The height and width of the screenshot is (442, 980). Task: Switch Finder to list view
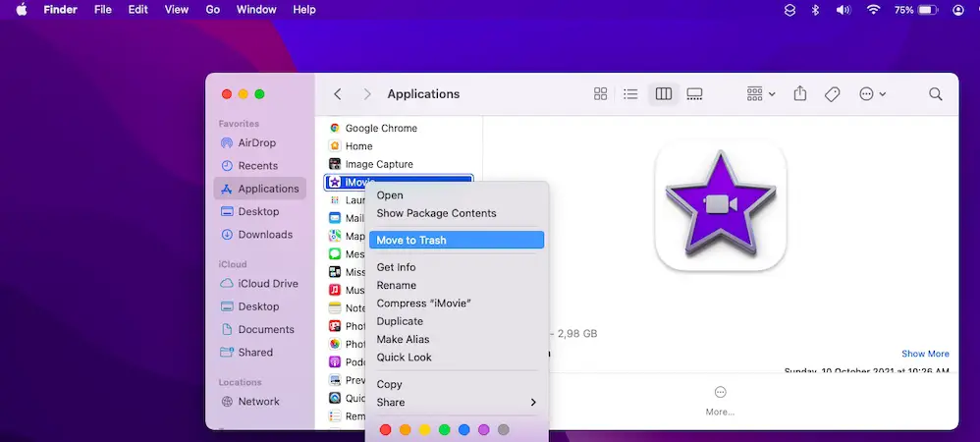click(630, 94)
